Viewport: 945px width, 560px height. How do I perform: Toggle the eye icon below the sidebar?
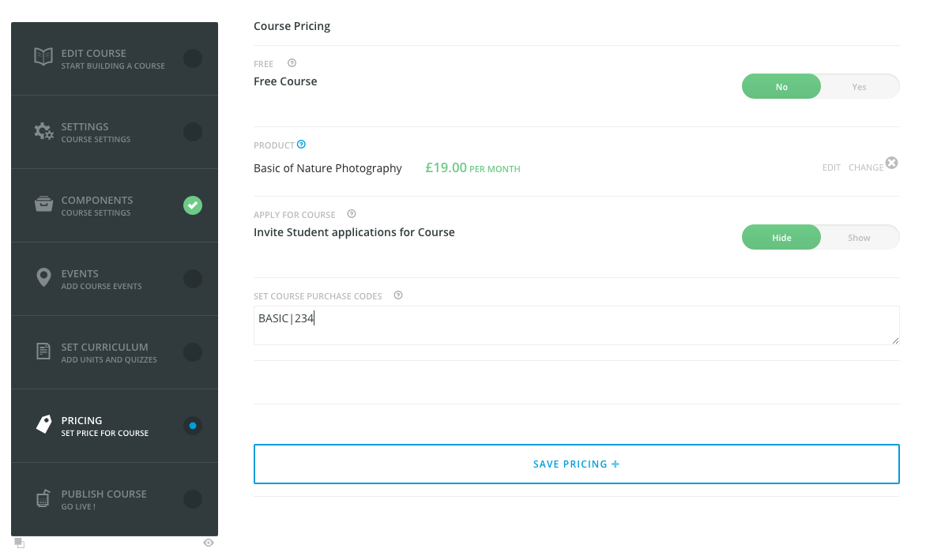point(209,543)
